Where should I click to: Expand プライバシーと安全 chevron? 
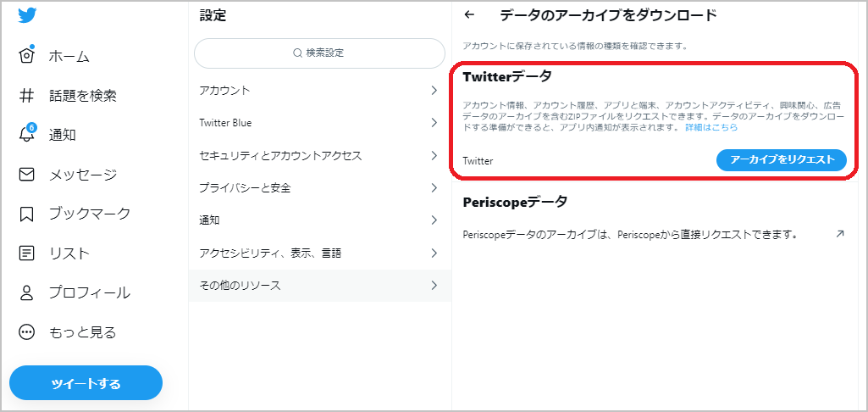(x=434, y=188)
